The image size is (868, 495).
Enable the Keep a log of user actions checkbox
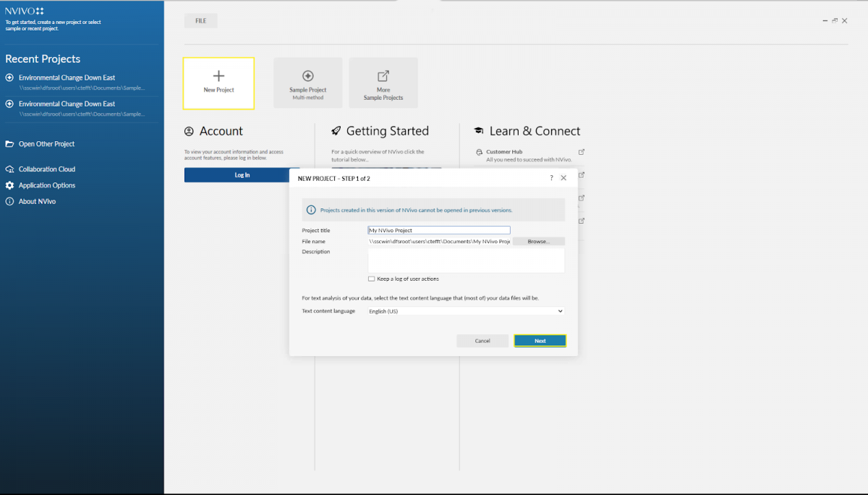click(371, 279)
